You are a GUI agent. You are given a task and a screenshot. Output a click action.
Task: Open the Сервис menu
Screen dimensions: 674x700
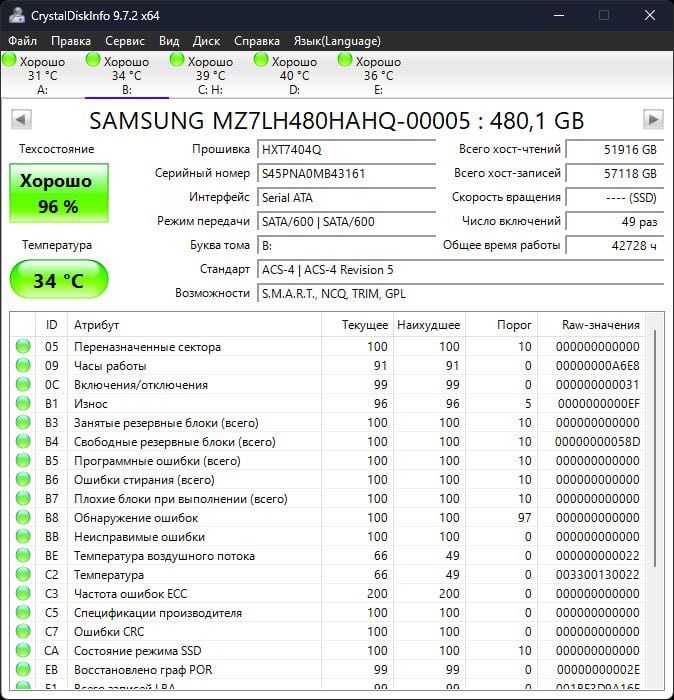125,41
